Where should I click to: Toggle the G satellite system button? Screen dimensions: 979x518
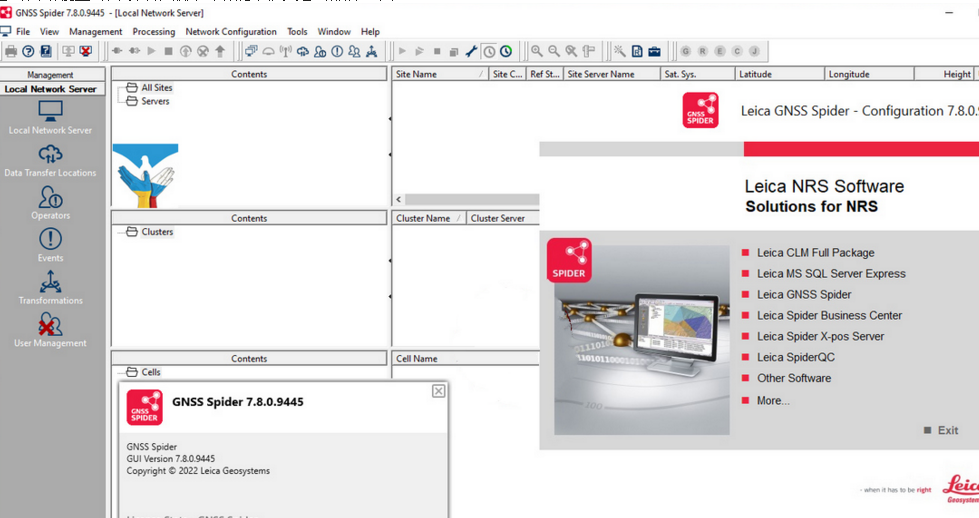point(686,51)
